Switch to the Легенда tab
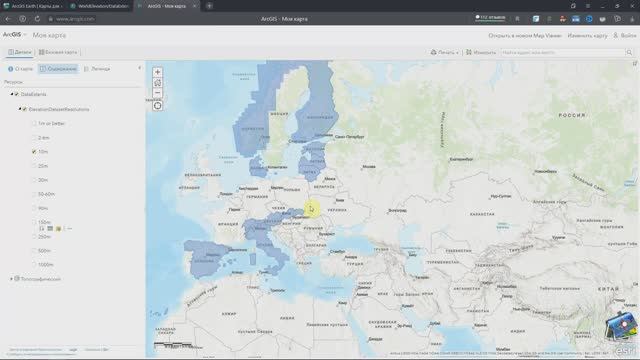The image size is (640, 360). [x=97, y=69]
